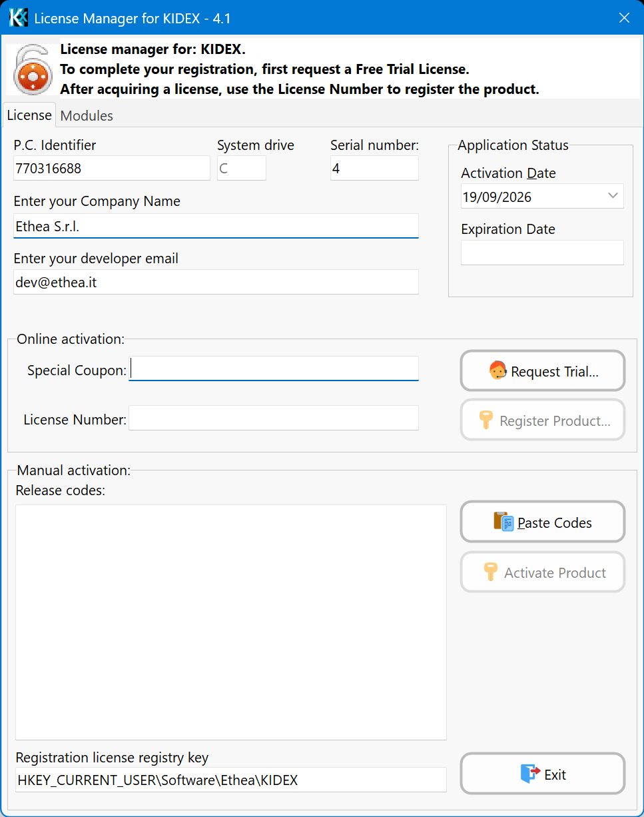The width and height of the screenshot is (644, 817).
Task: Focus the P.C. Identifier field
Action: [x=112, y=169]
